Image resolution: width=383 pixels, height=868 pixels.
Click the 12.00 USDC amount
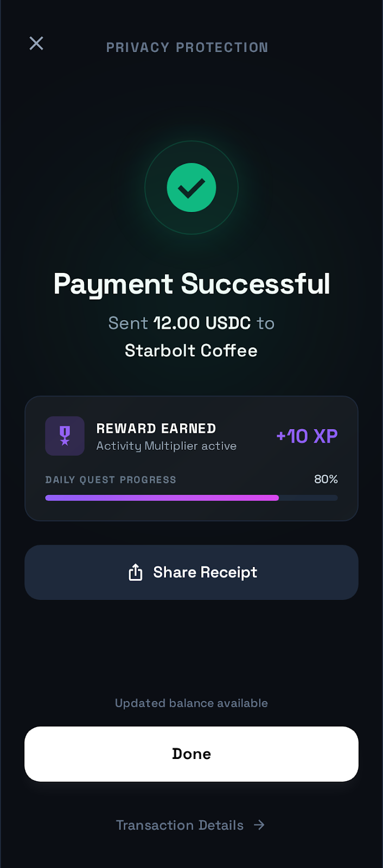tap(202, 323)
